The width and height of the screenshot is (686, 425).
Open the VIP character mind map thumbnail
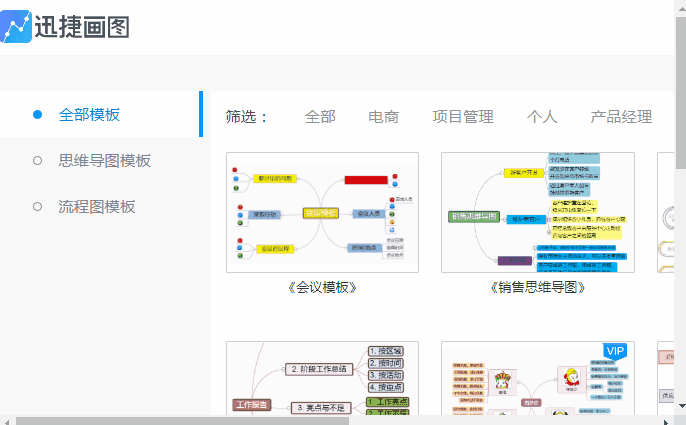[538, 378]
